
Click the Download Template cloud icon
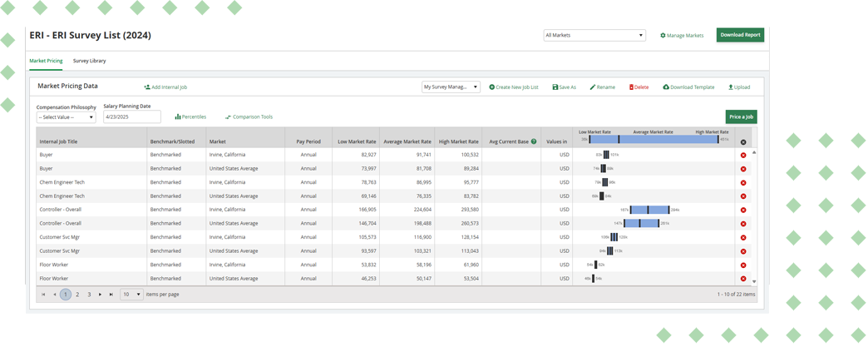[x=666, y=87]
